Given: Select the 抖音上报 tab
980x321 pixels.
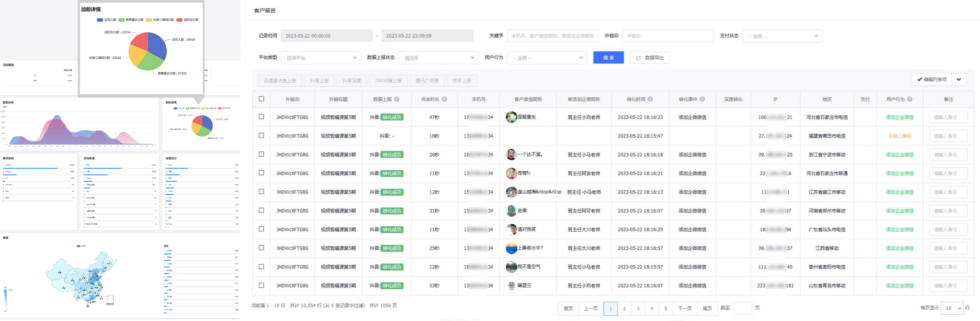Looking at the screenshot, I should click(319, 81).
